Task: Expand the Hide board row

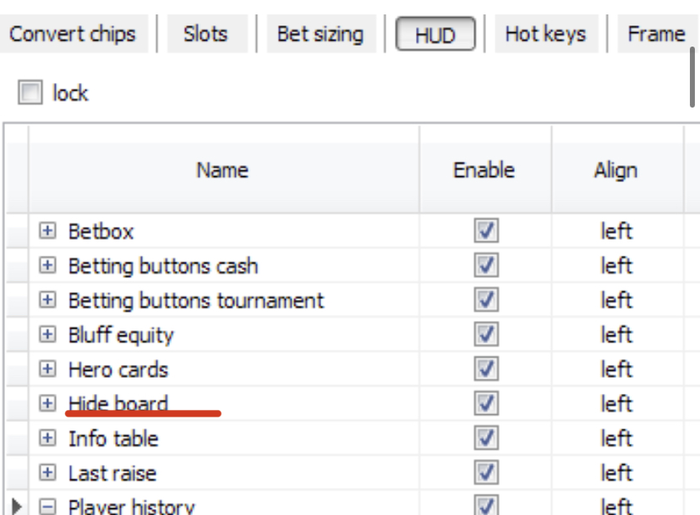Action: click(x=47, y=403)
